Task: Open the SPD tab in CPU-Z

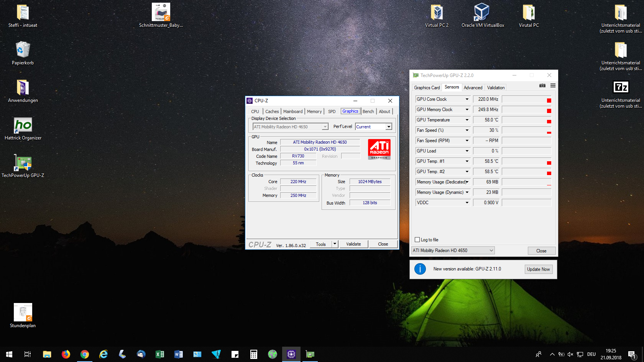Action: [x=332, y=111]
